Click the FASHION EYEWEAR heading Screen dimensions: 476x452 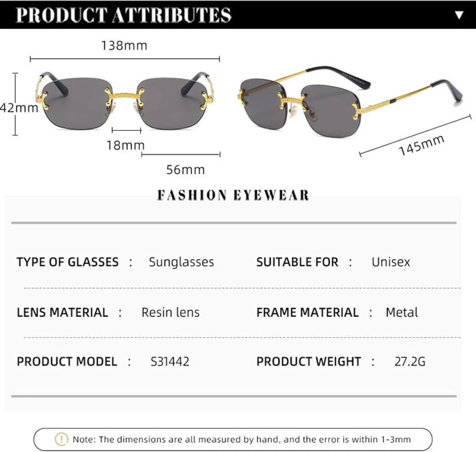tap(233, 195)
